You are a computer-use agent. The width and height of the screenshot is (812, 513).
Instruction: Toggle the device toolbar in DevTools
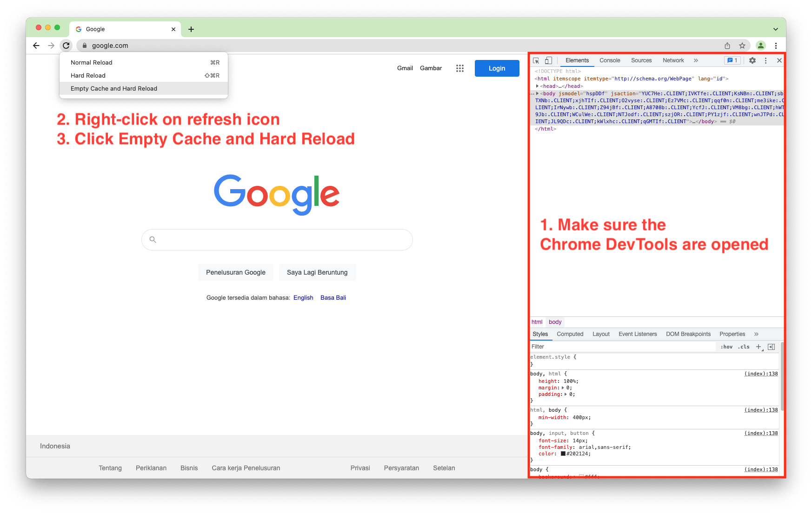[548, 60]
